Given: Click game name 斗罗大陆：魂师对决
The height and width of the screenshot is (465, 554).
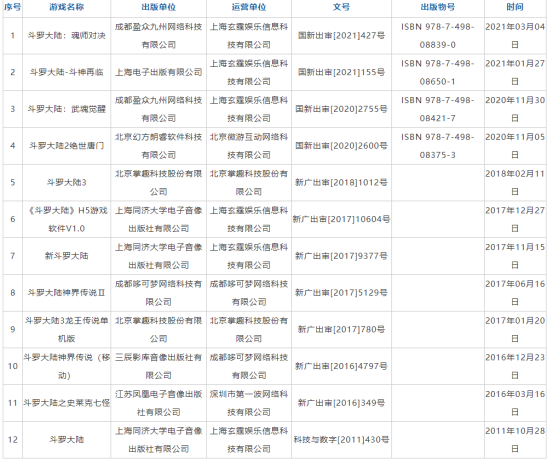Looking at the screenshot, I should [66, 36].
